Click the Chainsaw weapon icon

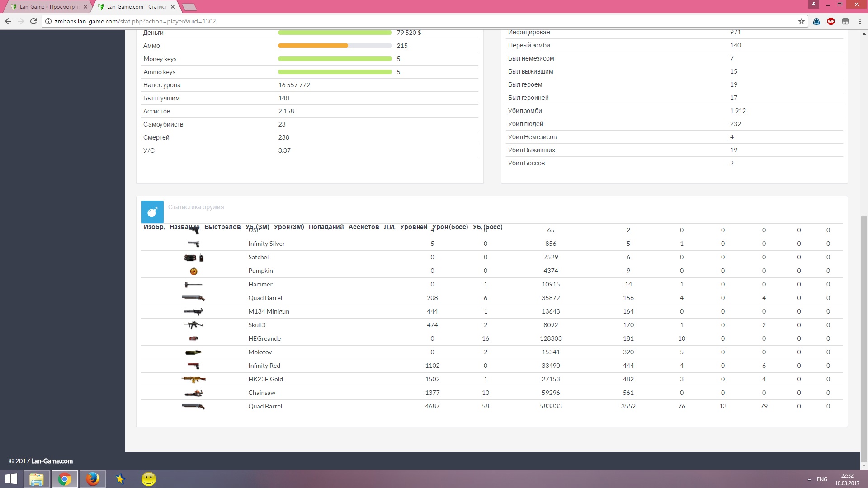click(x=193, y=393)
